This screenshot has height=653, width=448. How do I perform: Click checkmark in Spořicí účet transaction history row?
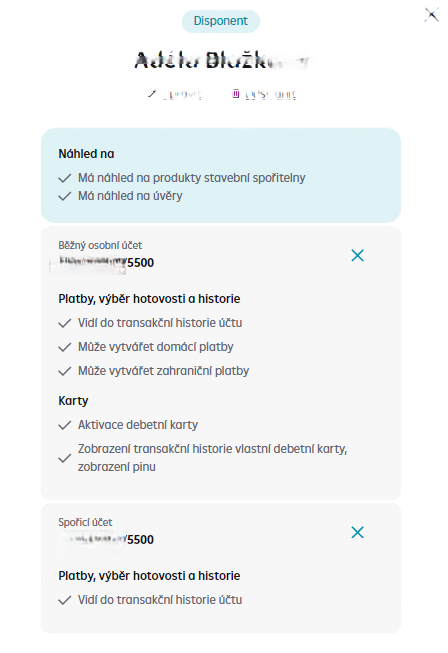coord(65,600)
